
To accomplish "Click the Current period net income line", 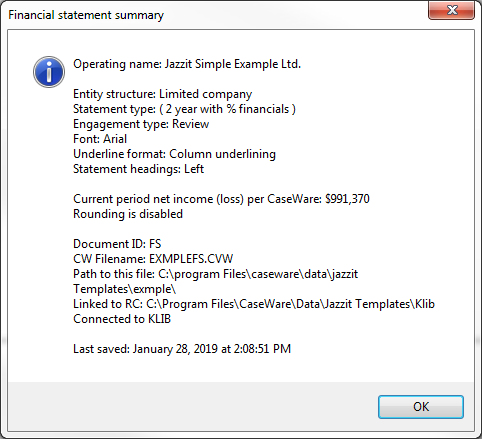I will pyautogui.click(x=221, y=199).
